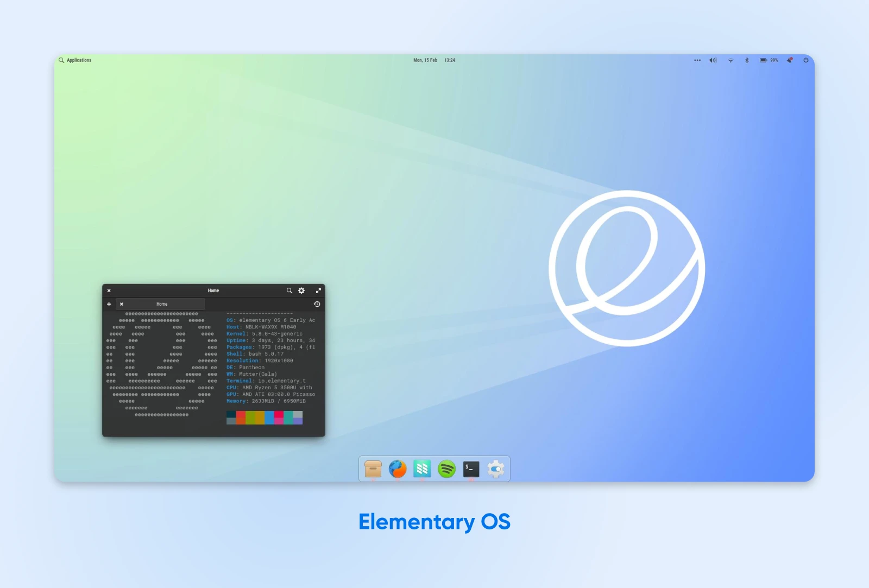Open the Bluetooth indicator

coord(747,60)
